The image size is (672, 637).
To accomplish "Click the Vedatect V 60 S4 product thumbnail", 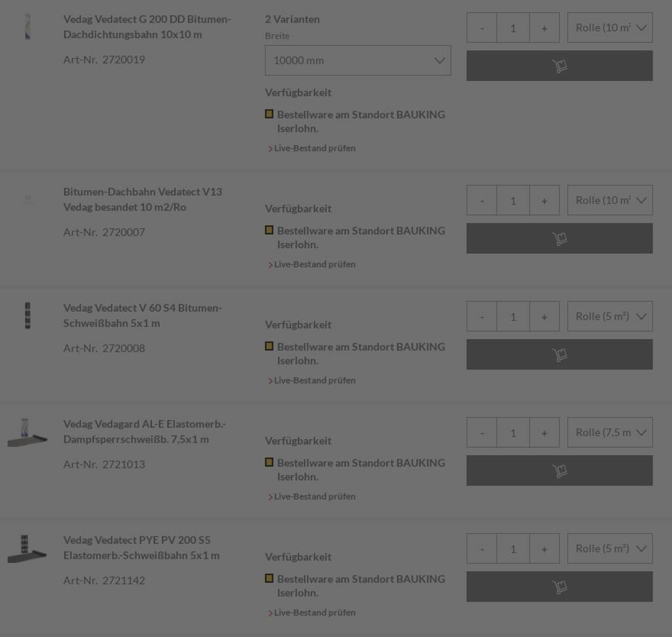I will [27, 315].
